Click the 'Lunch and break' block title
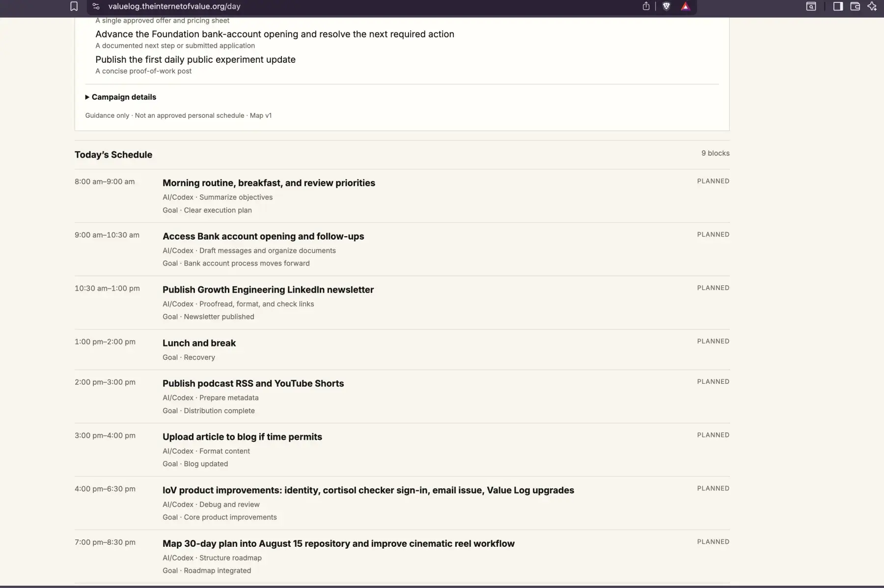884x588 pixels. (199, 343)
